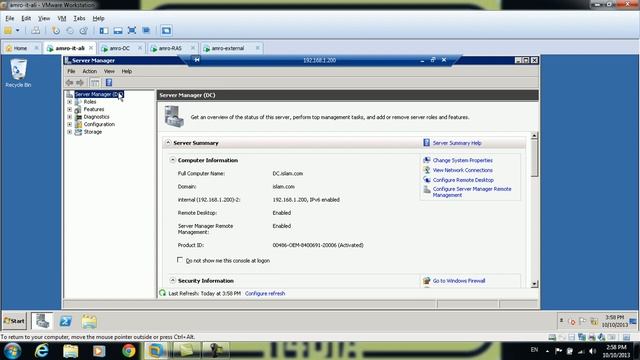Click the details pane scroll up arrow
Screen dimensions: 640x360
534,136
